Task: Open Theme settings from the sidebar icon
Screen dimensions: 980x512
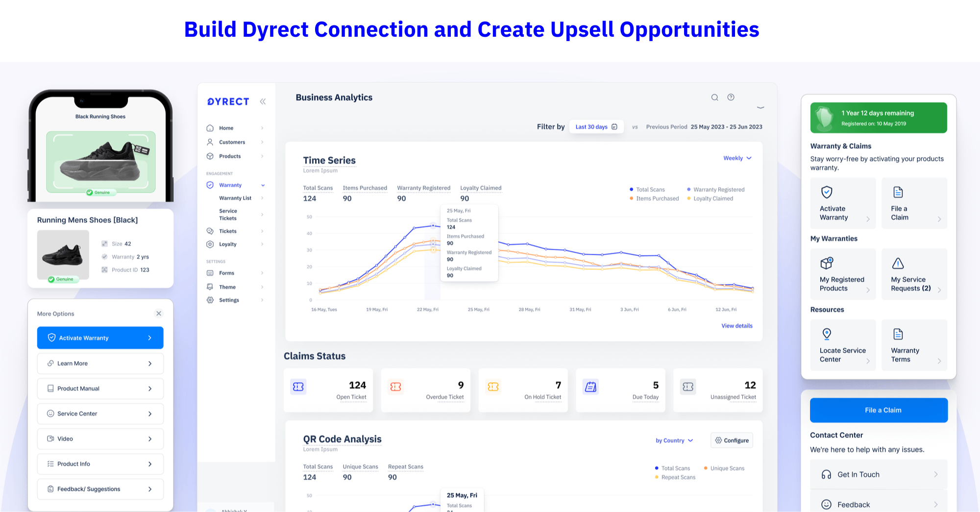Action: click(x=211, y=287)
